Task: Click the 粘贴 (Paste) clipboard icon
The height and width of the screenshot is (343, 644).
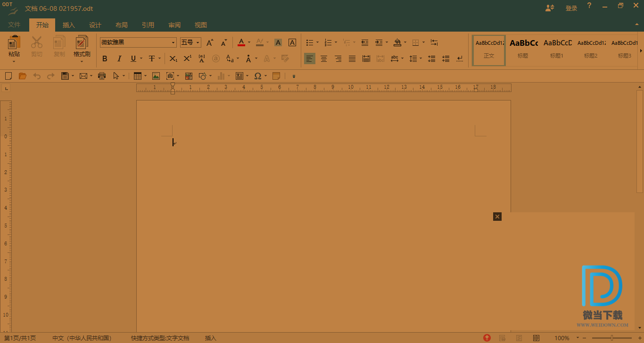Action: pyautogui.click(x=14, y=42)
